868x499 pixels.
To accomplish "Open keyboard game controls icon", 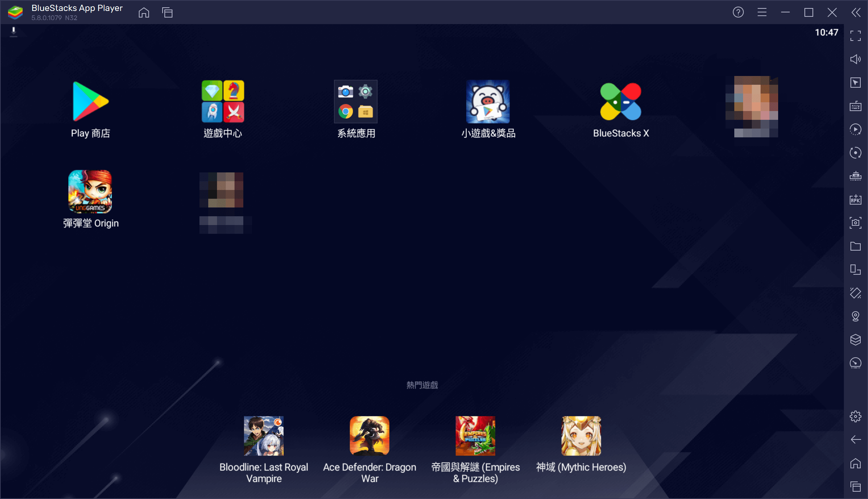I will click(x=856, y=106).
